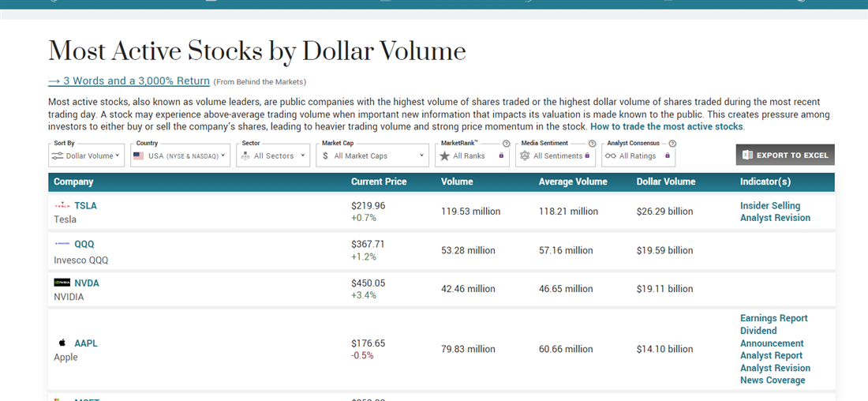This screenshot has height=401, width=868.
Task: Open the TSLA ticker link
Action: (85, 206)
